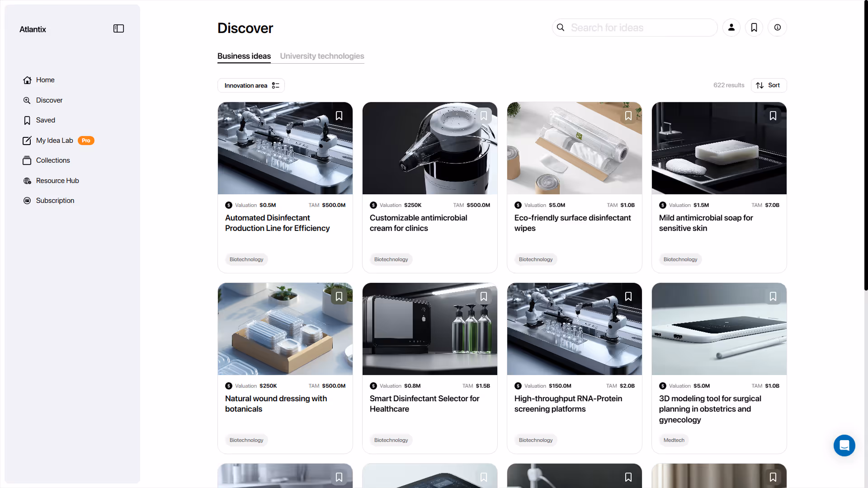Screen dimensions: 868x488
Task: Bookmark Customizable antimicrobial cream card
Action: coord(484,116)
